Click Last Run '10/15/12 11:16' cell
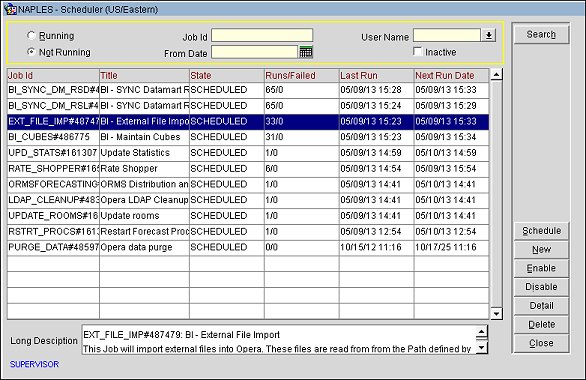 click(377, 247)
